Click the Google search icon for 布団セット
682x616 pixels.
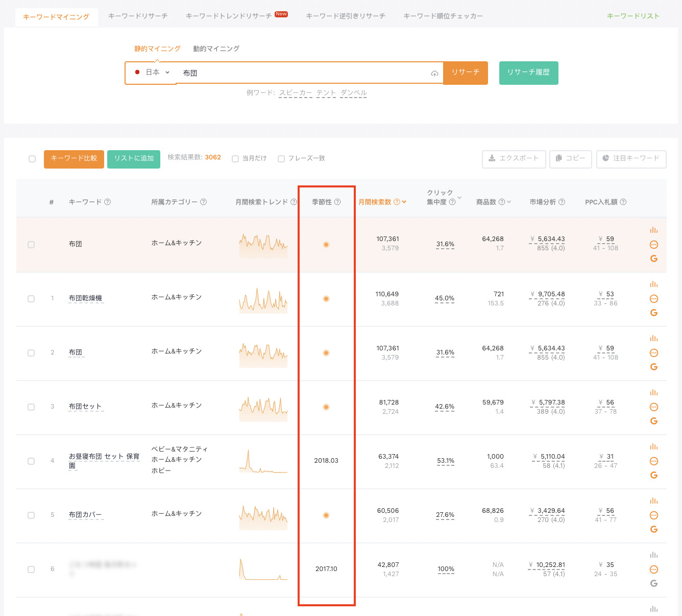[653, 421]
